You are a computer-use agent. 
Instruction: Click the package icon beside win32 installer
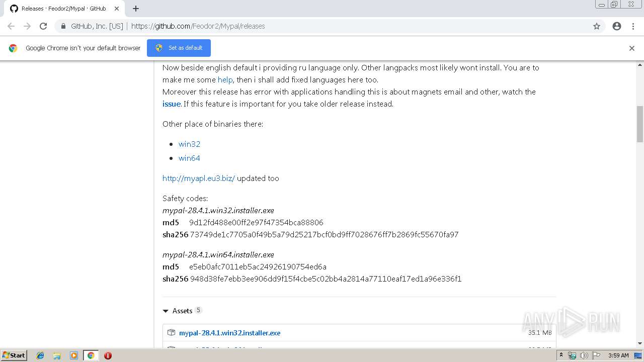[x=171, y=332]
